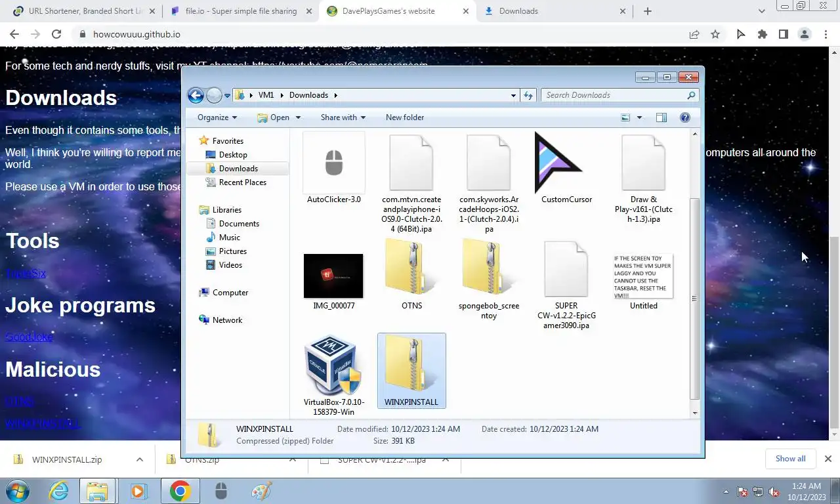Click the Explorer refresh button
Viewport: 840px width, 504px height.
click(x=528, y=95)
